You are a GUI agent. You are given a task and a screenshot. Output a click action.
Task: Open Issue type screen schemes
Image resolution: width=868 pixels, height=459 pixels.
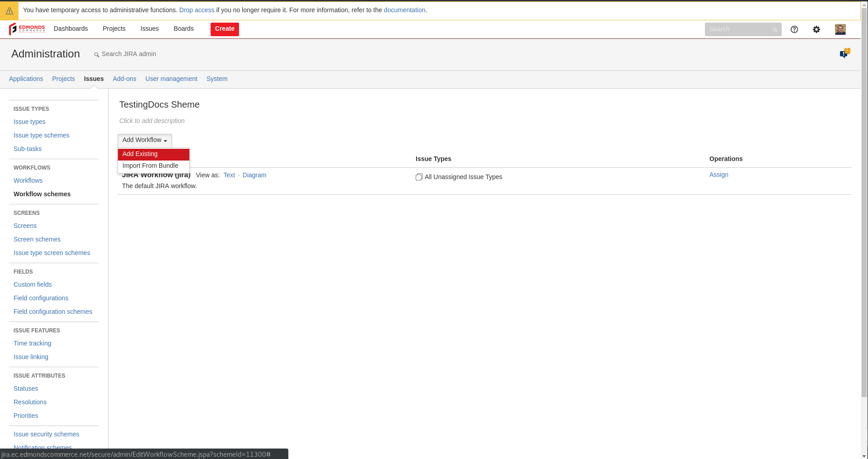click(x=52, y=253)
